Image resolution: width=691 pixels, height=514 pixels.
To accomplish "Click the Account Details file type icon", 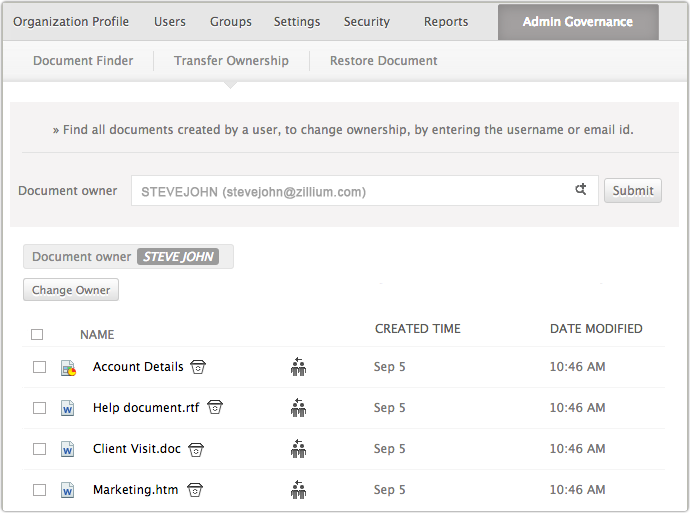I will click(68, 368).
